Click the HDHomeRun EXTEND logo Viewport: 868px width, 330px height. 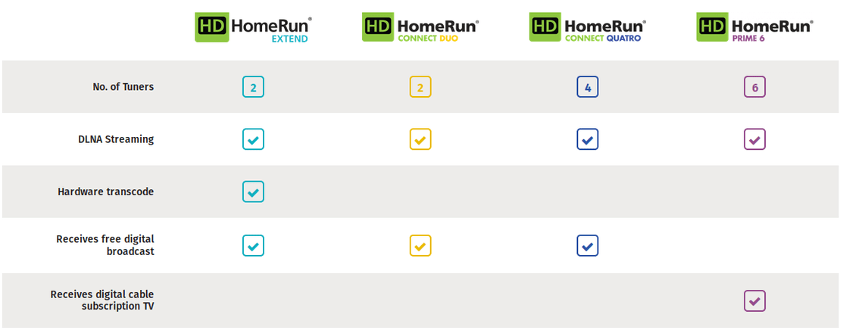click(x=253, y=28)
